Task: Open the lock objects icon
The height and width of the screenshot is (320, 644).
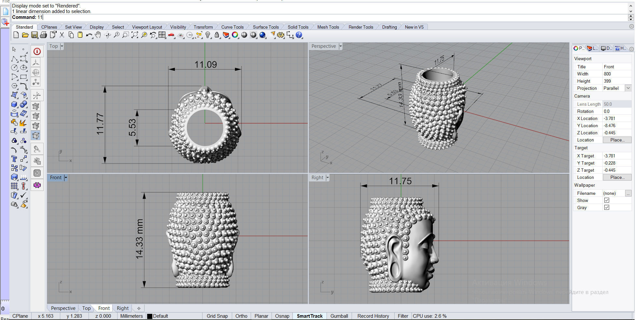Action: [x=217, y=35]
